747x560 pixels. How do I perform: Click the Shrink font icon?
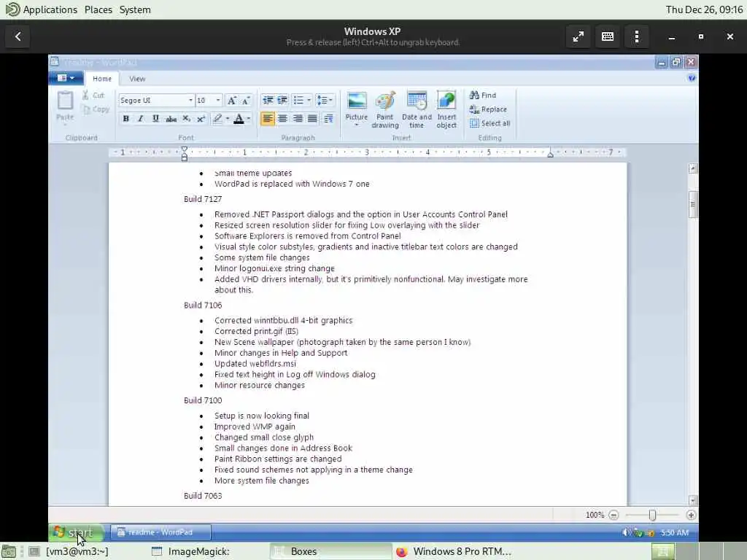pos(245,101)
